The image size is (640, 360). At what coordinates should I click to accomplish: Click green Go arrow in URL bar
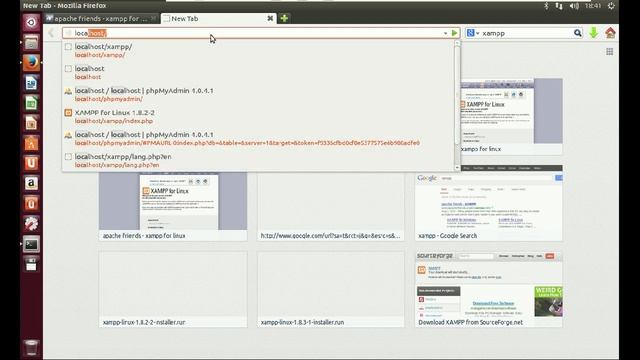click(x=454, y=33)
